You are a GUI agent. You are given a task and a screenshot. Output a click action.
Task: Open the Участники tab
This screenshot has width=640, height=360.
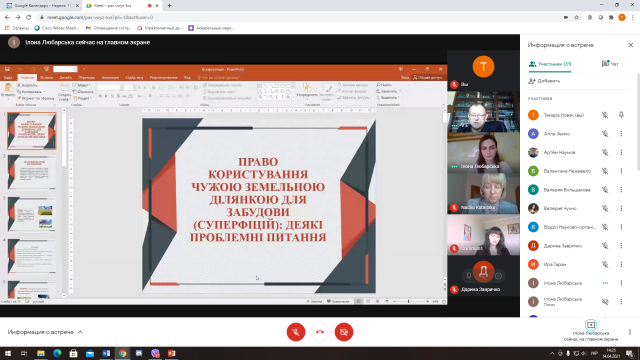coord(550,64)
